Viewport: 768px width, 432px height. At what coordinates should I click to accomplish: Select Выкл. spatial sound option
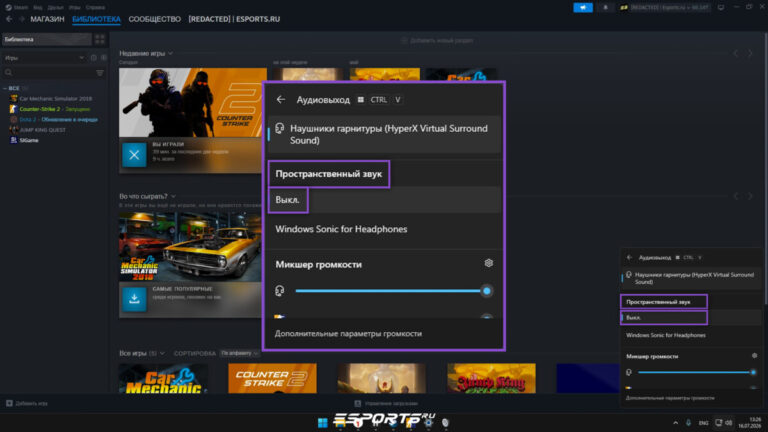[x=288, y=200]
